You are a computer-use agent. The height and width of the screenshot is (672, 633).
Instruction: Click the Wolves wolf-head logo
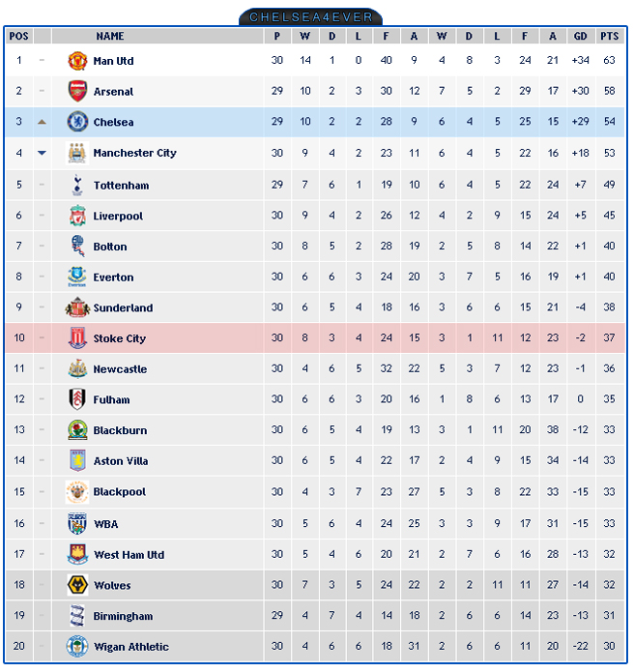77,585
